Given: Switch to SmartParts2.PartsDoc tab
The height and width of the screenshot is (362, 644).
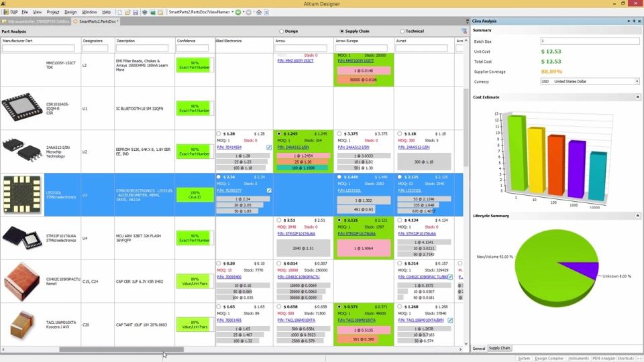Looking at the screenshot, I should tap(96, 21).
